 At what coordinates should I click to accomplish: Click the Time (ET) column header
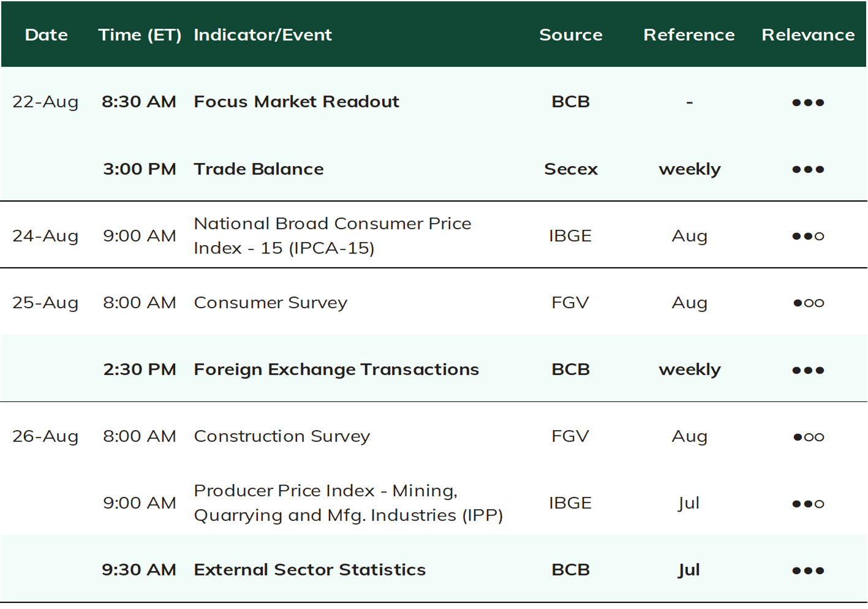140,36
